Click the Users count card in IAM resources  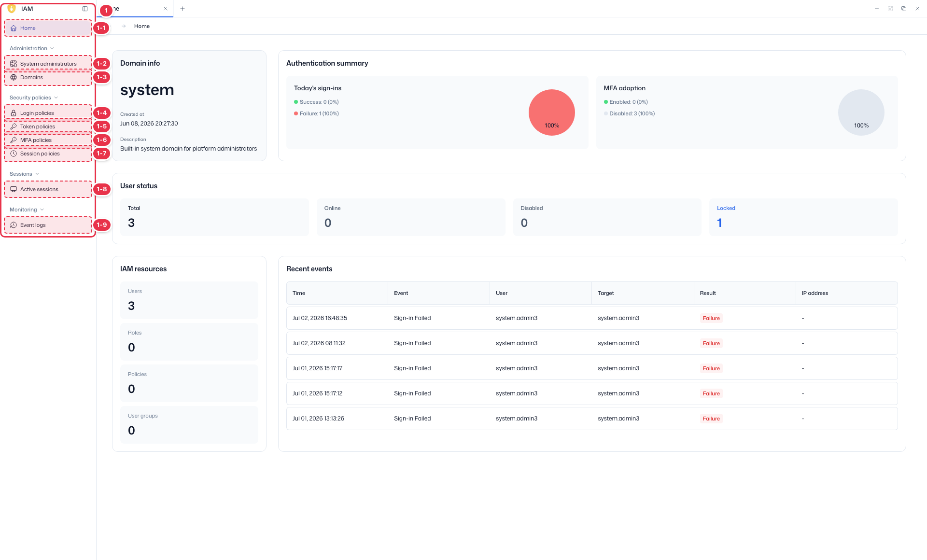pos(189,300)
